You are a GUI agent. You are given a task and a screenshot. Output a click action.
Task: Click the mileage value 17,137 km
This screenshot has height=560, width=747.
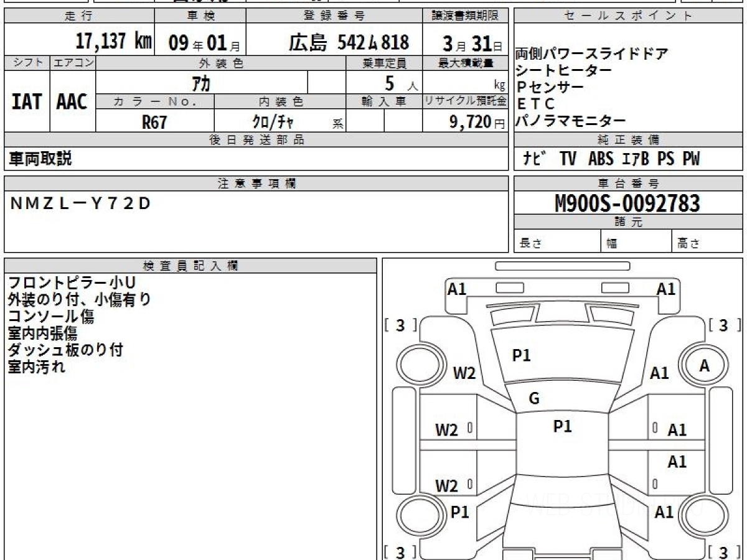(x=113, y=42)
